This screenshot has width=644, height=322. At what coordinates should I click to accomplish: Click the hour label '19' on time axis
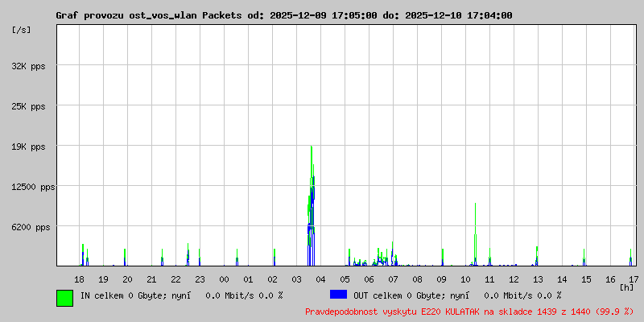click(104, 279)
